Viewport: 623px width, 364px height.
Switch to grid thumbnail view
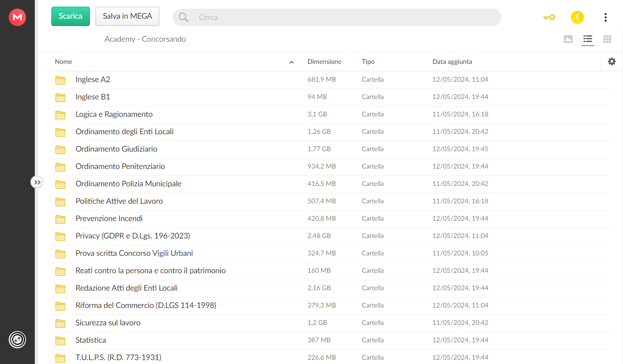coord(607,39)
